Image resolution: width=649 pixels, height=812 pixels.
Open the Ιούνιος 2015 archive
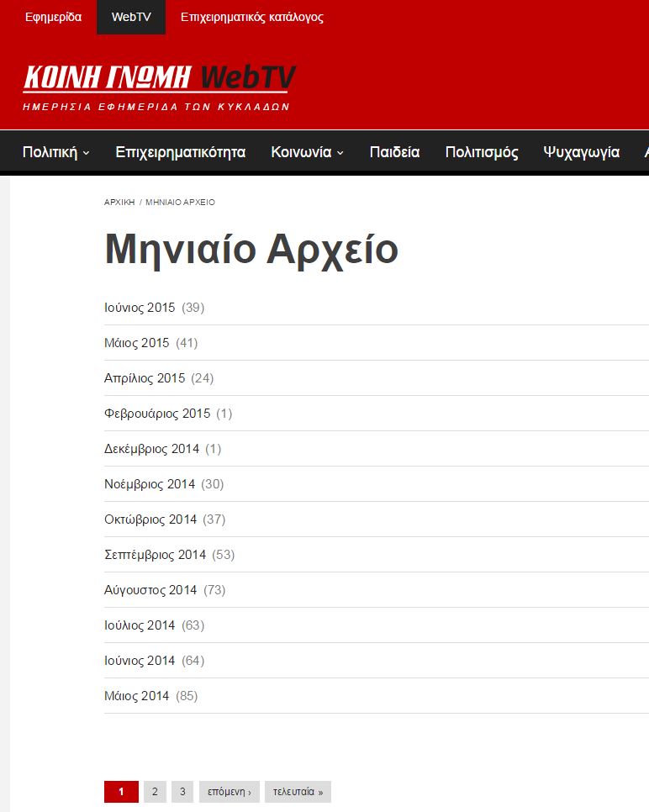(x=140, y=308)
